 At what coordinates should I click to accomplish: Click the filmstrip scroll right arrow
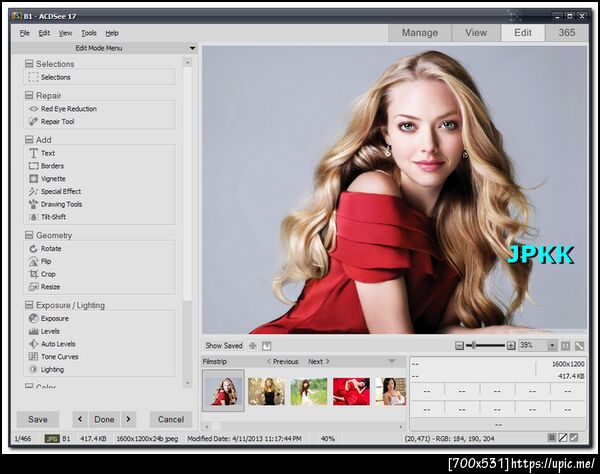[x=401, y=427]
